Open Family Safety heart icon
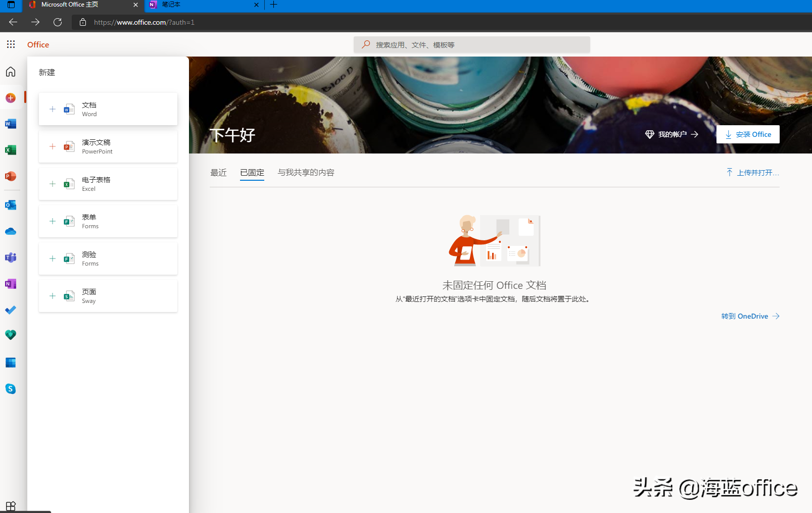 [x=11, y=335]
